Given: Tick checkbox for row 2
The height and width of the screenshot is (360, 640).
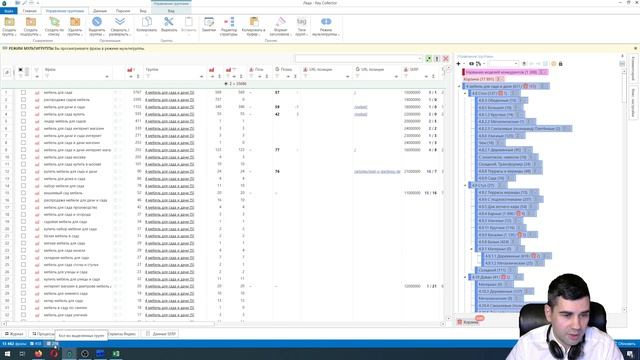Looking at the screenshot, I should pyautogui.click(x=23, y=100).
